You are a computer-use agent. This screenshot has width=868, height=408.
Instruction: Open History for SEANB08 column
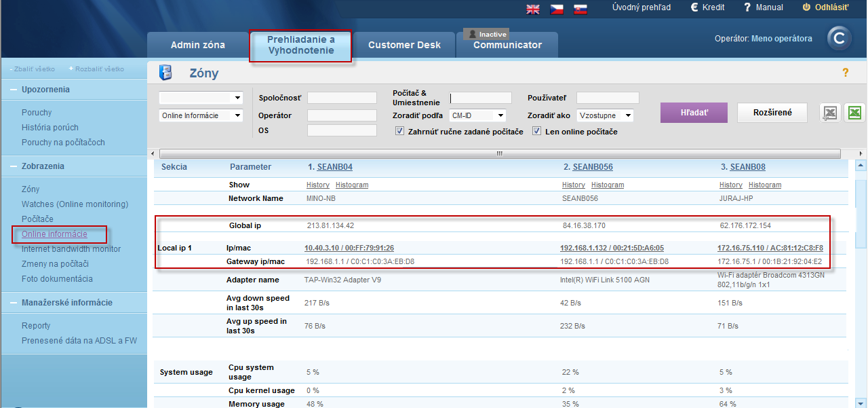pos(731,185)
